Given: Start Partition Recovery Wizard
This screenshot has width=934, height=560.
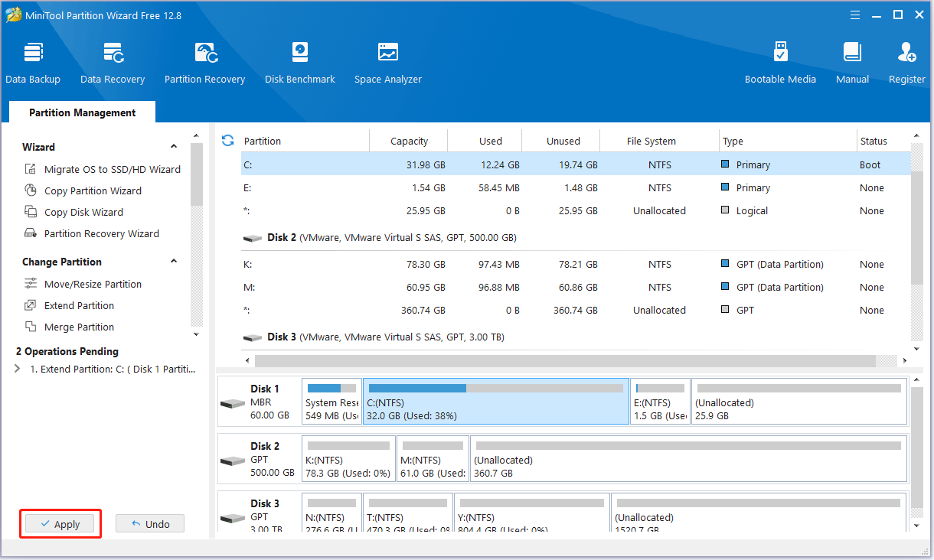Looking at the screenshot, I should point(101,233).
